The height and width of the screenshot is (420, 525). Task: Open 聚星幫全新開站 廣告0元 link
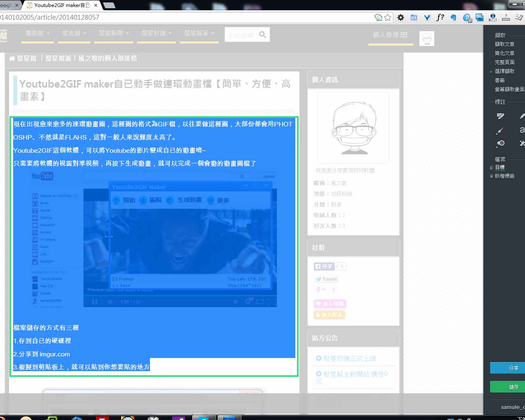[352, 378]
